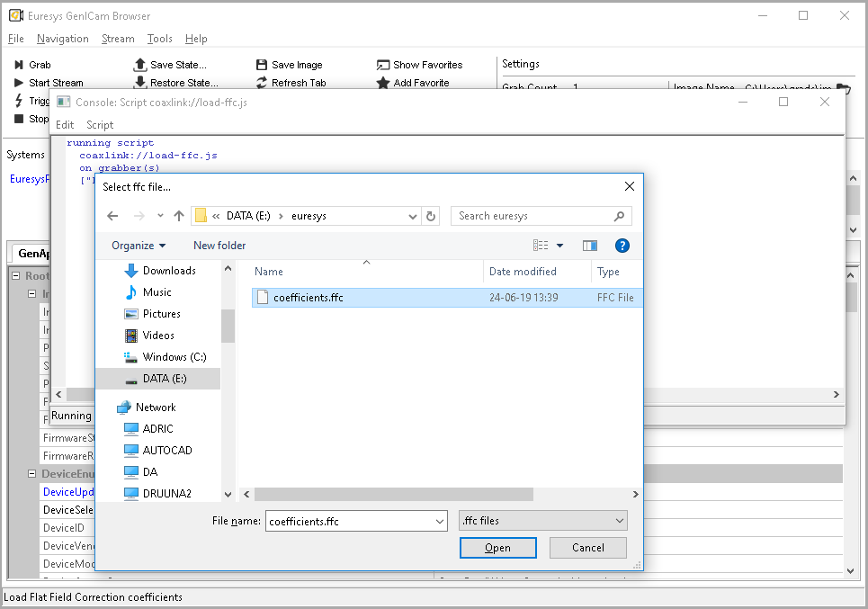
Task: Expand the File name combo box
Action: pyautogui.click(x=440, y=520)
